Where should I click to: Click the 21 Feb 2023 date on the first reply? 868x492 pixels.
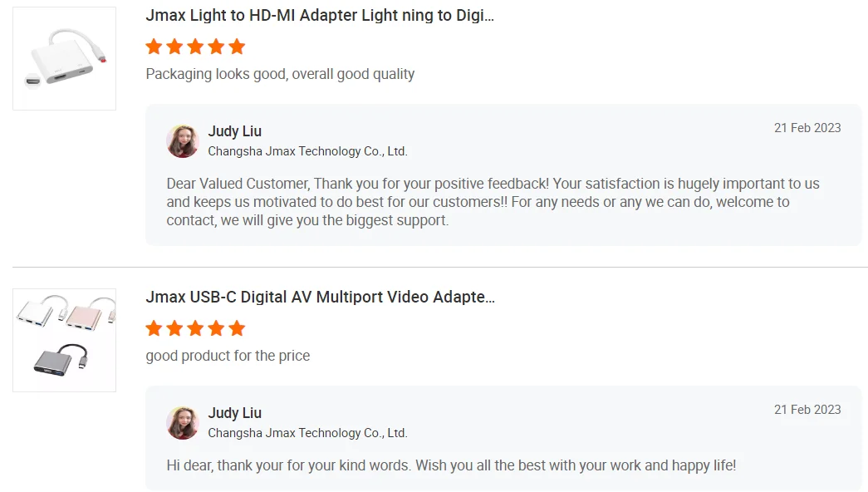click(x=807, y=128)
